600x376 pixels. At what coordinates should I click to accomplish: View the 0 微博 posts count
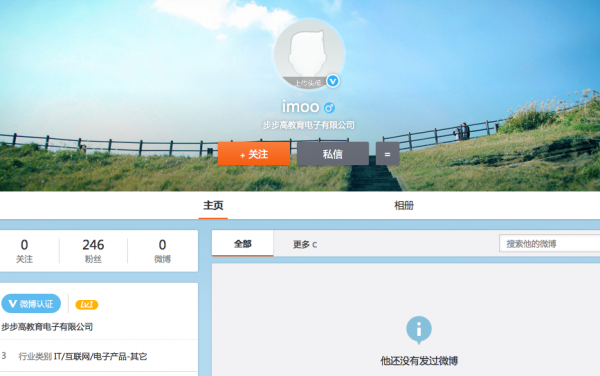click(162, 251)
